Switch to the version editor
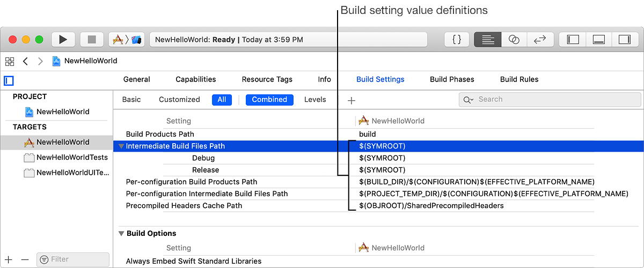 [x=540, y=40]
